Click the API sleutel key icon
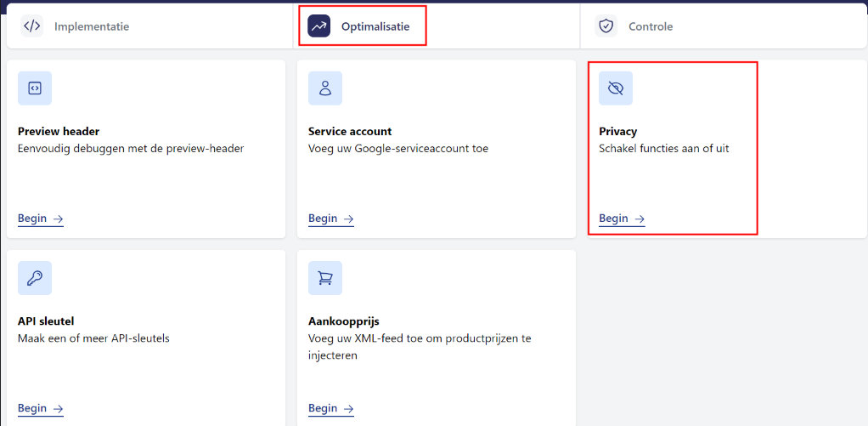 tap(35, 278)
